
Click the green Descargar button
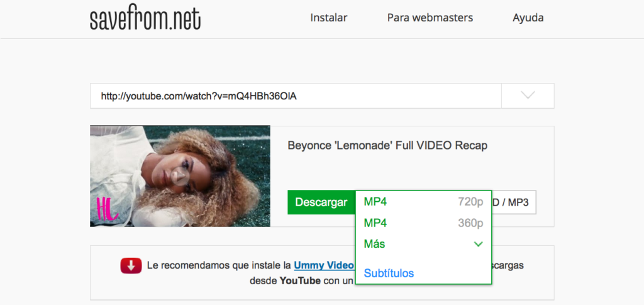(321, 202)
